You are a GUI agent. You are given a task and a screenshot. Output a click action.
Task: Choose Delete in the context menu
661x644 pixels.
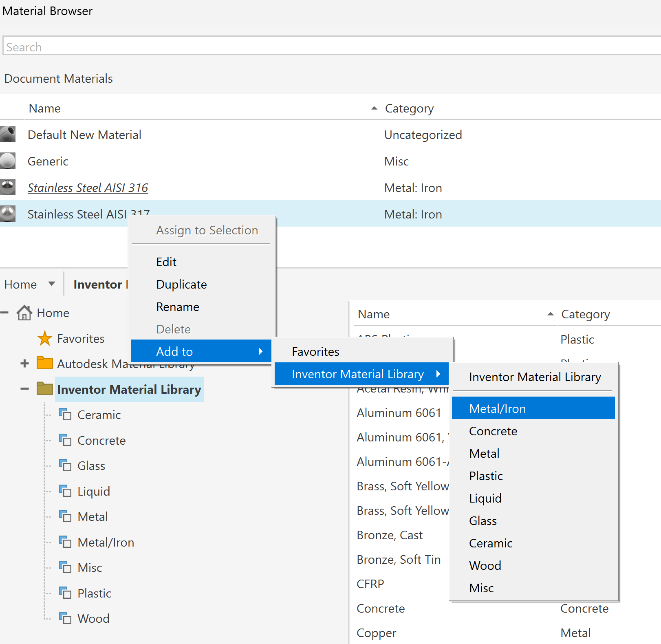[x=201, y=329]
